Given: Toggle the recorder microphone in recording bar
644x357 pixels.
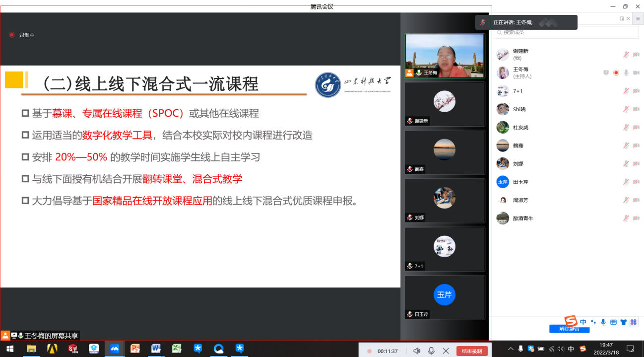Looking at the screenshot, I should 431,351.
